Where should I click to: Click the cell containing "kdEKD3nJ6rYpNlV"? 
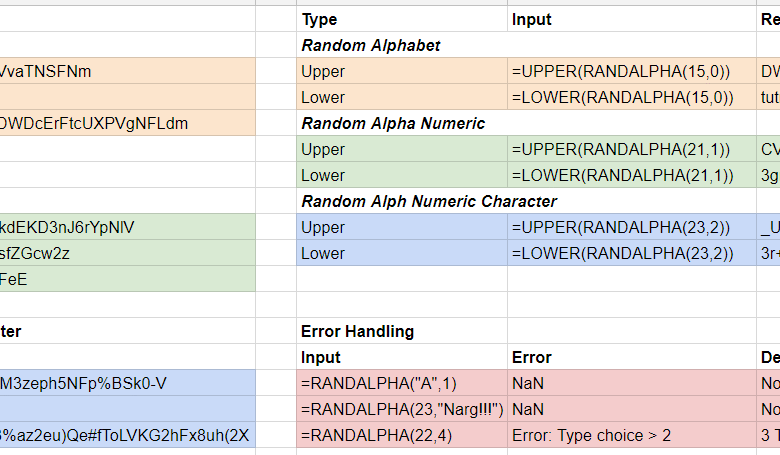coord(127,227)
